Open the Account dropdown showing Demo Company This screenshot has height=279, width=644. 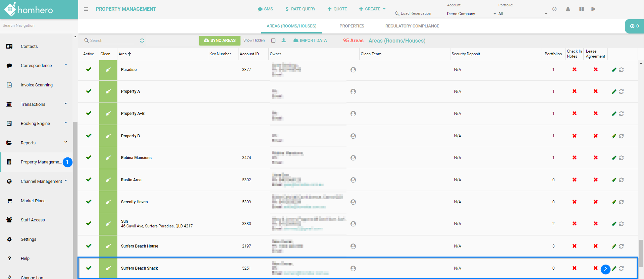(x=471, y=14)
